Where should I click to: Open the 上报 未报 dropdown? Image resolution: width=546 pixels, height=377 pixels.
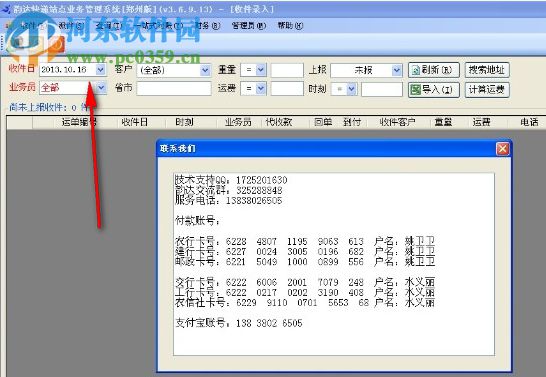coord(397,70)
